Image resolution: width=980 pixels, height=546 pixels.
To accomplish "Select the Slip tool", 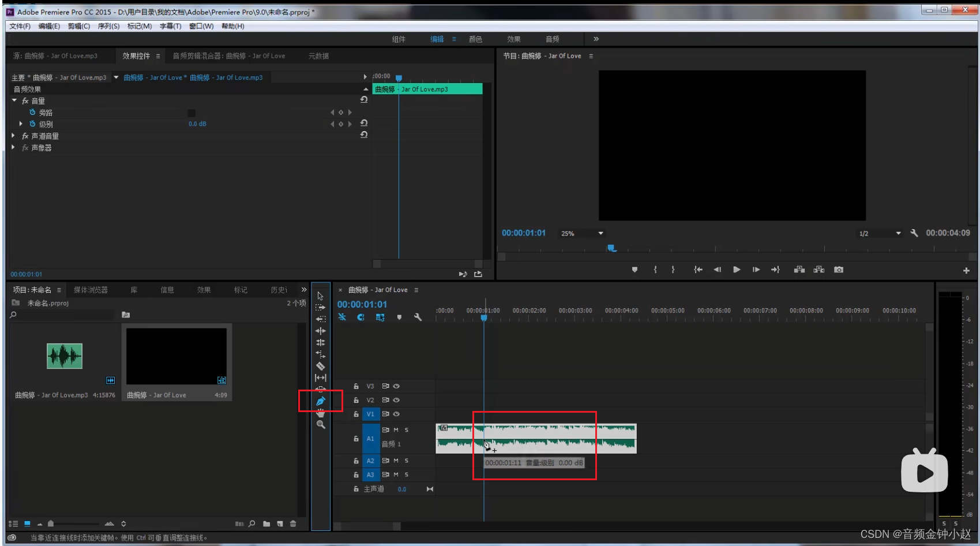I will 321,377.
